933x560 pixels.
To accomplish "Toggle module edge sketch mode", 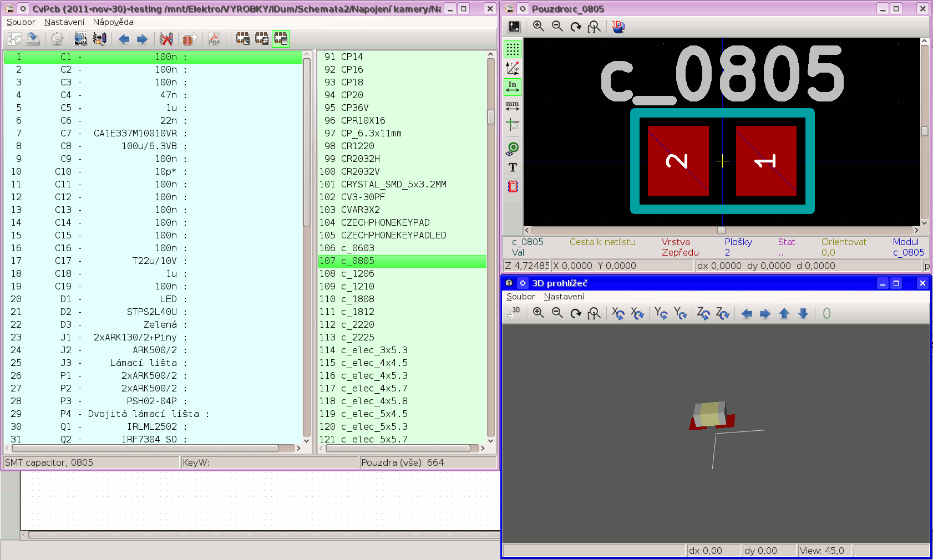I will 513,186.
